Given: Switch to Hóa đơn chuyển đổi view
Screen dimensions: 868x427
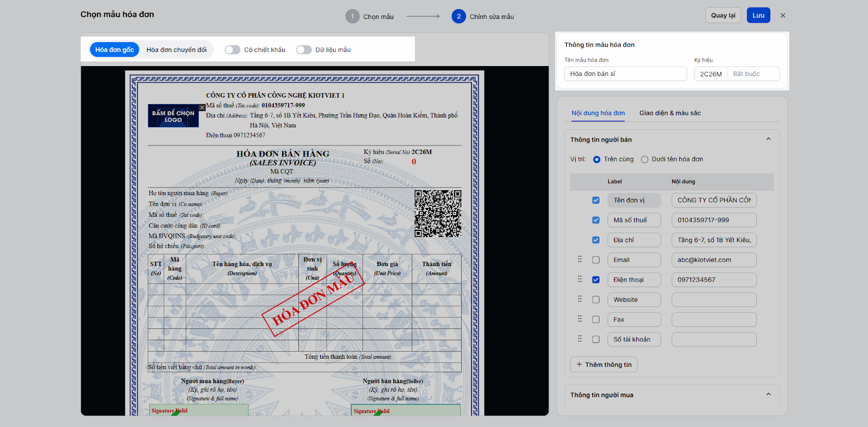Looking at the screenshot, I should (x=176, y=50).
